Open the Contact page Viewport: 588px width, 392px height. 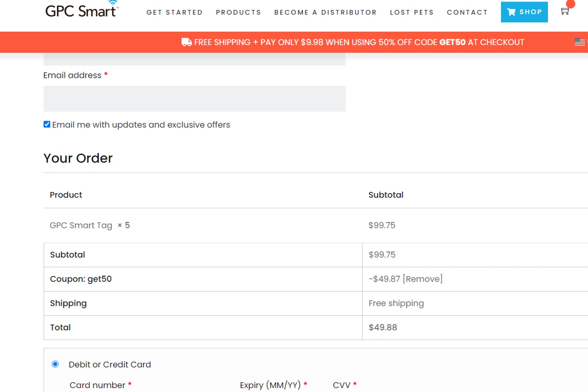[467, 13]
